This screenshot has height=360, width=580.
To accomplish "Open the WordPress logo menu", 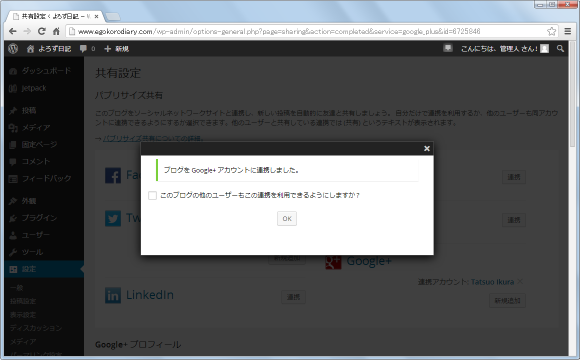I will 13,48.
